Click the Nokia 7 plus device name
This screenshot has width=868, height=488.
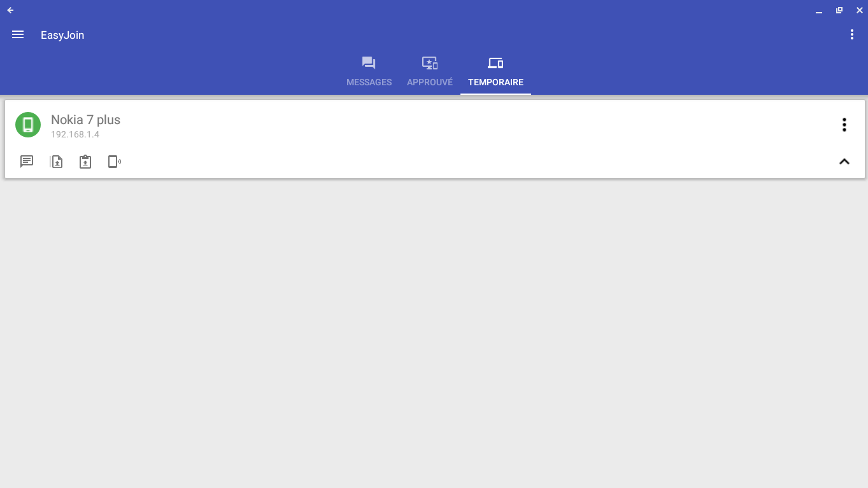coord(85,120)
